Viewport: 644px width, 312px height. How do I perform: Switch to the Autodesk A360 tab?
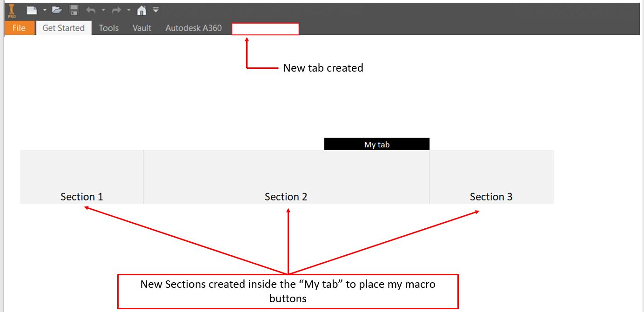194,28
